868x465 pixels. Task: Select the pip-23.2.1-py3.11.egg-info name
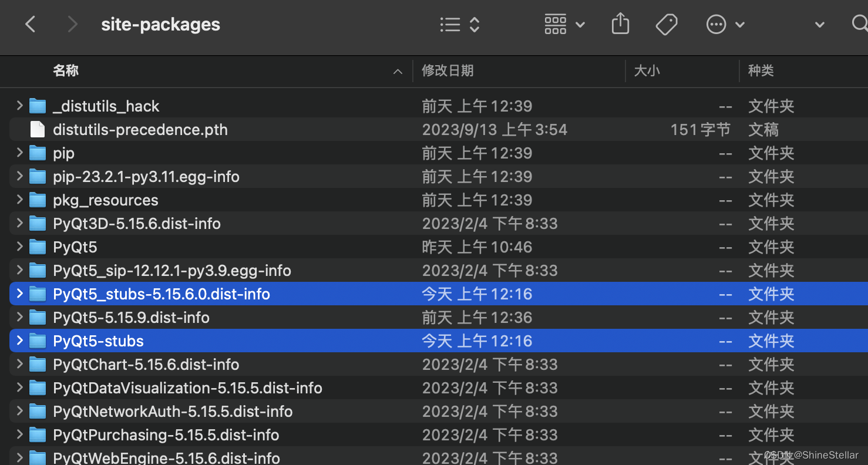[146, 177]
